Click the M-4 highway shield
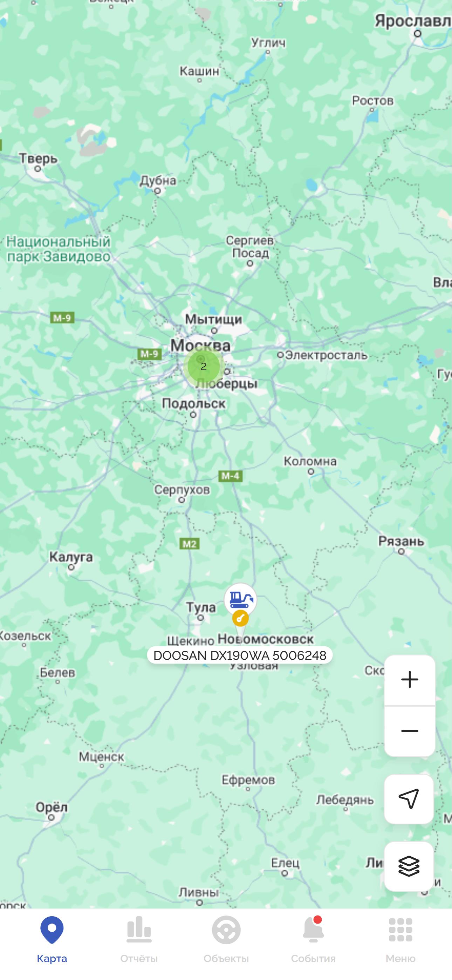 (230, 476)
